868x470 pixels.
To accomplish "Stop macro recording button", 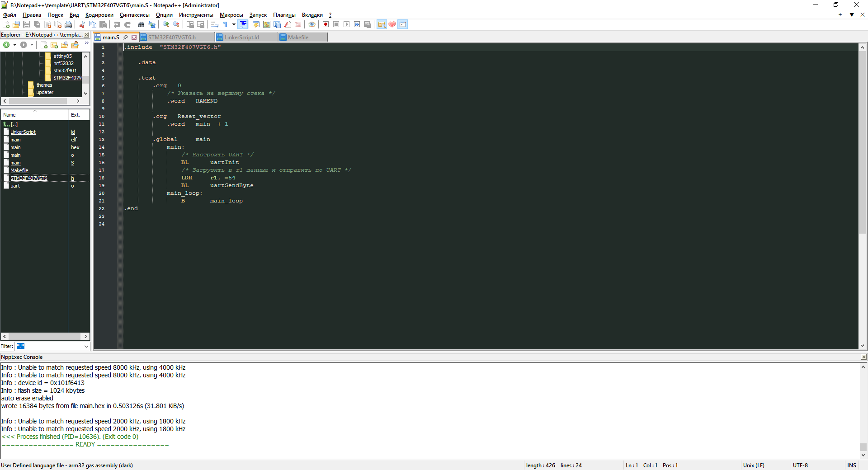I will point(336,24).
